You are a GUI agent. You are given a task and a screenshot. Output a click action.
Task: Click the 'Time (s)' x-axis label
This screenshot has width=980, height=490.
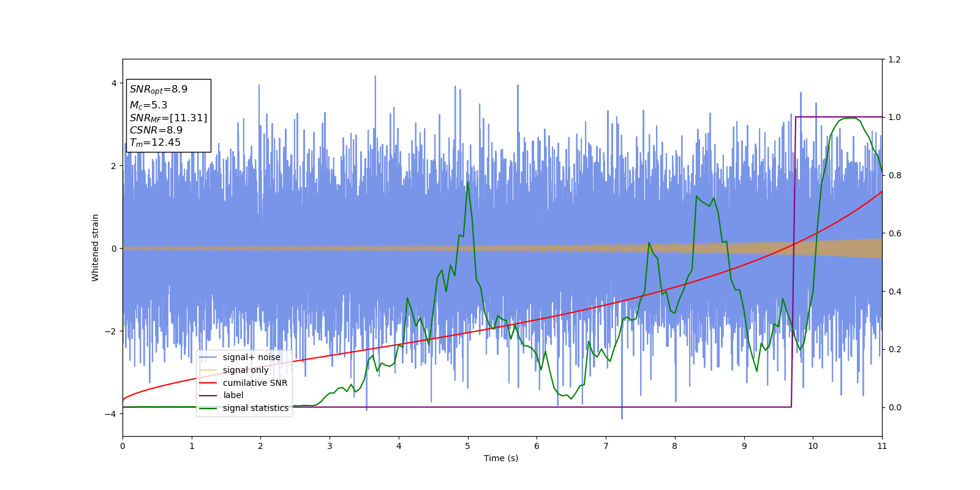[x=501, y=458]
